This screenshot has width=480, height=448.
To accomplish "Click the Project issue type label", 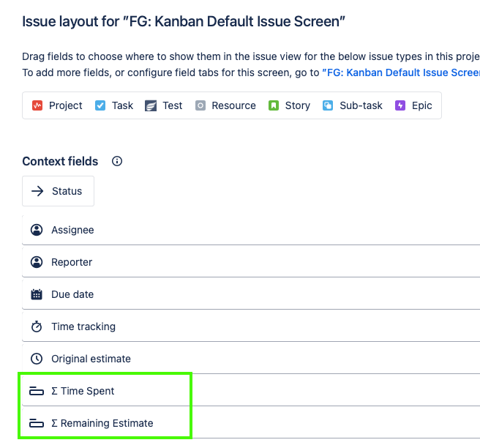I will tap(66, 105).
